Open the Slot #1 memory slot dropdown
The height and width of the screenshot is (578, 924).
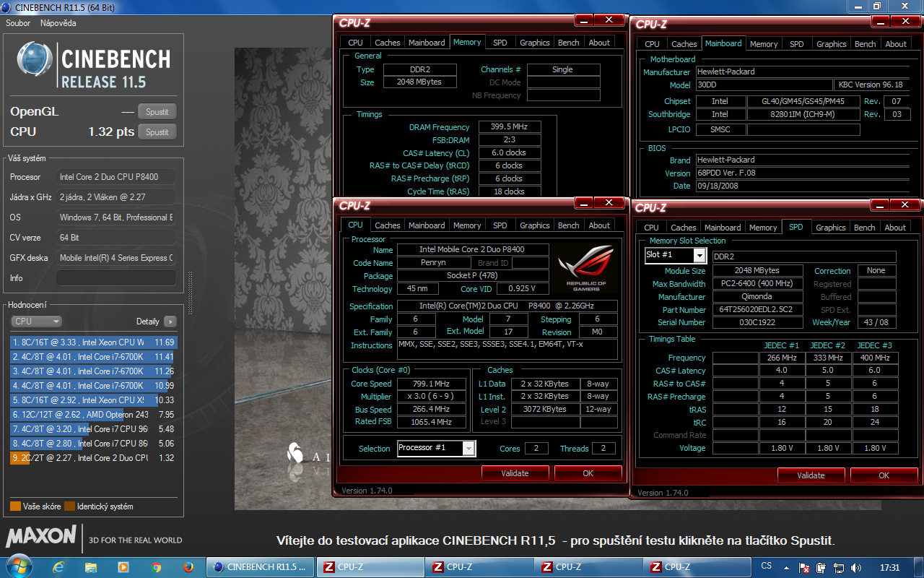[x=675, y=256]
